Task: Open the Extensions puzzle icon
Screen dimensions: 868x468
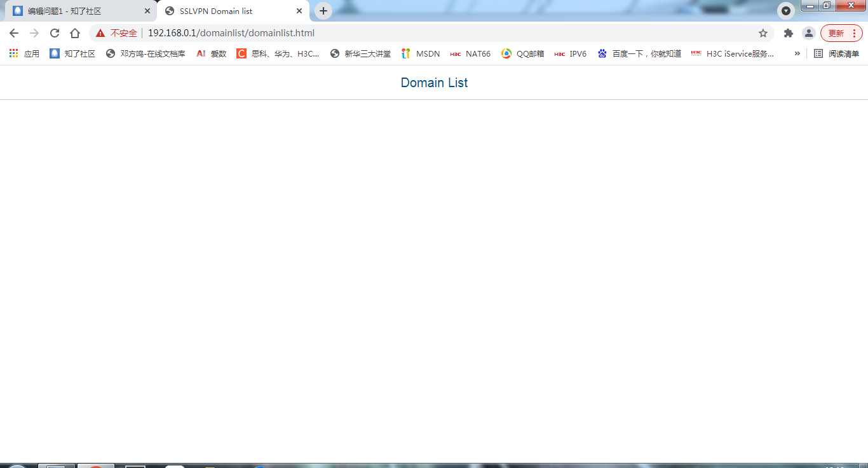Action: (x=789, y=33)
